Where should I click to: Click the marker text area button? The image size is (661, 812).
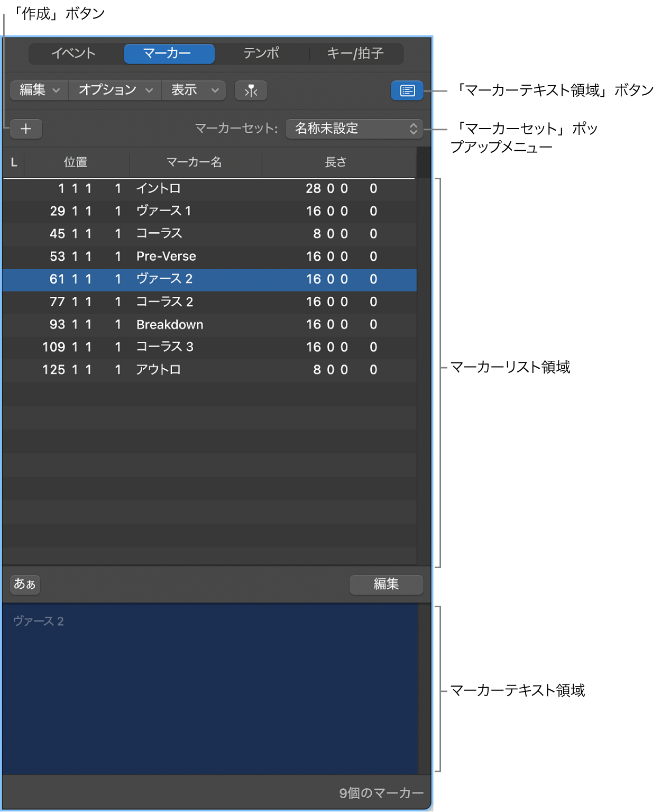(x=406, y=90)
